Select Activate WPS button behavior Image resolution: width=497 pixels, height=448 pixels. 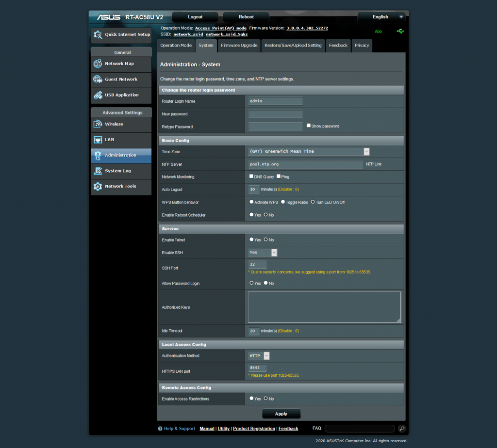(x=251, y=202)
